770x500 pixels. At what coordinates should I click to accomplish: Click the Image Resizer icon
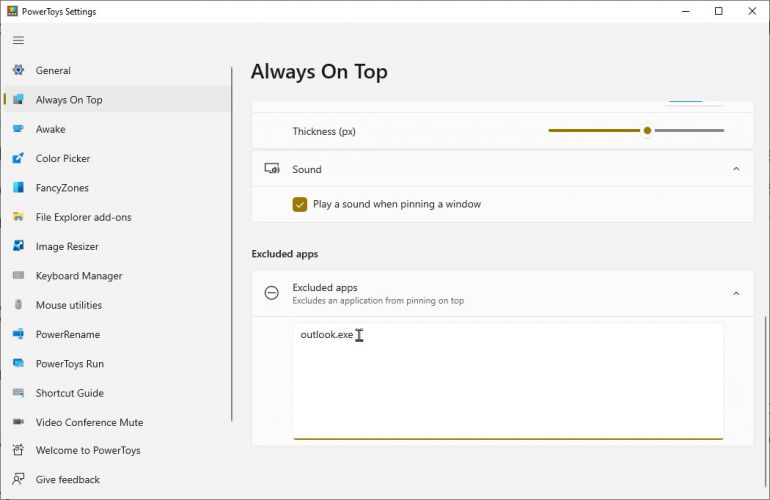pyautogui.click(x=18, y=246)
